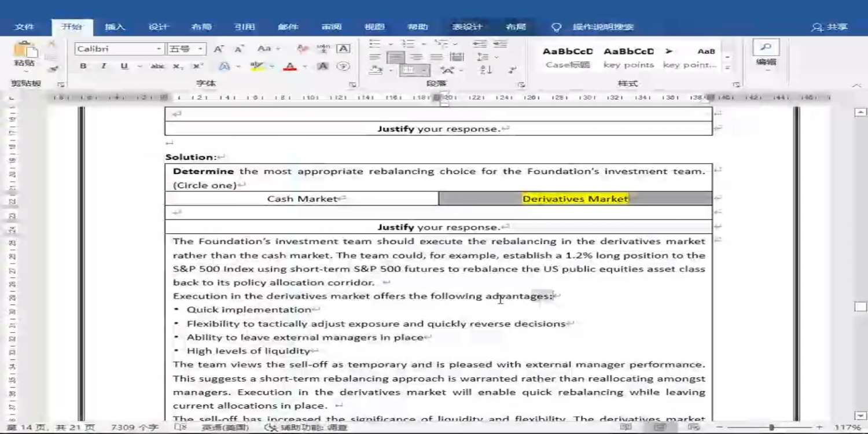Click the strikethrough text icon

[157, 67]
